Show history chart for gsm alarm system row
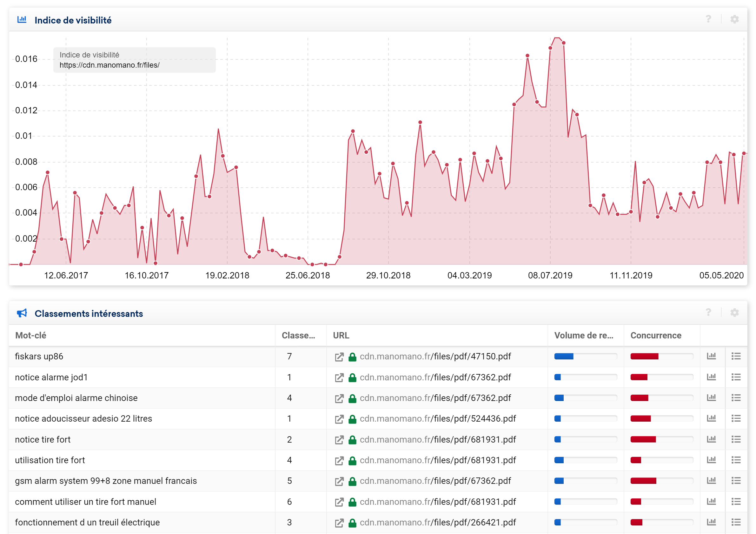The image size is (756, 534). click(x=712, y=480)
